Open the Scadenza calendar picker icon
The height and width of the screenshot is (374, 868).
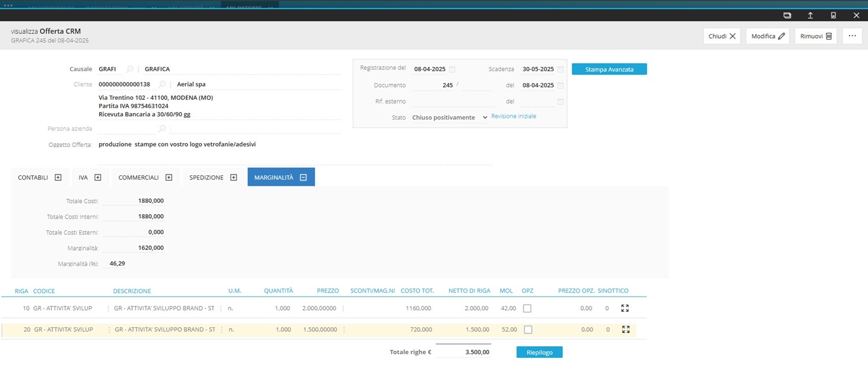(x=561, y=69)
